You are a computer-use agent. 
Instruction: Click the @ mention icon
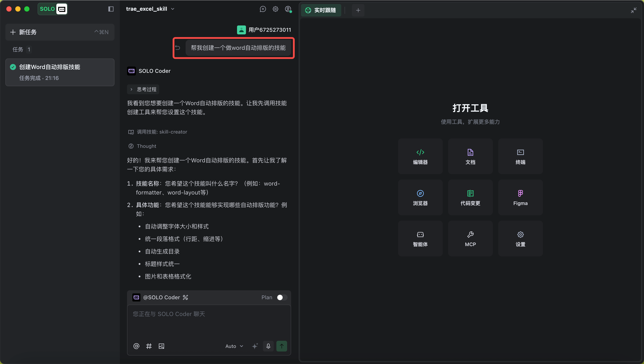click(136, 346)
